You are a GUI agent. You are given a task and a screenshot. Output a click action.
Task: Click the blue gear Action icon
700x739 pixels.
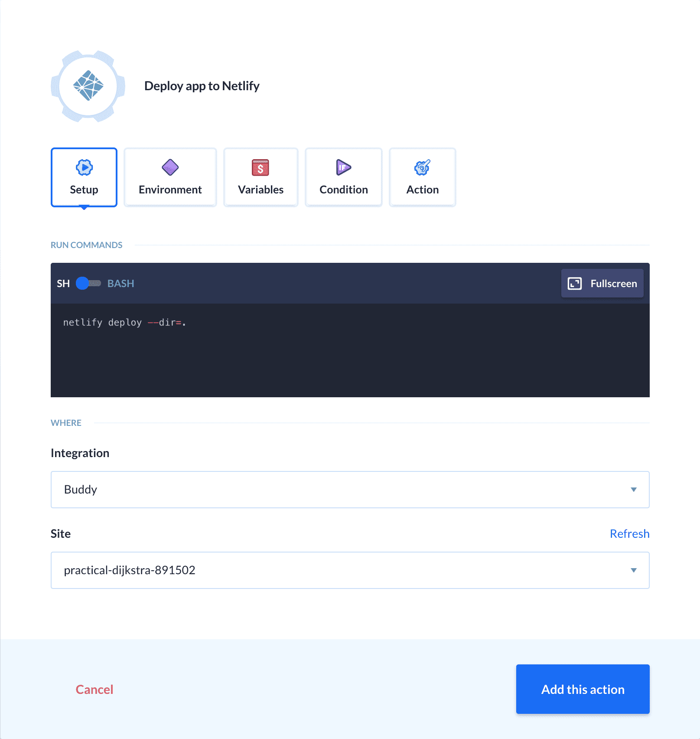coord(422,167)
